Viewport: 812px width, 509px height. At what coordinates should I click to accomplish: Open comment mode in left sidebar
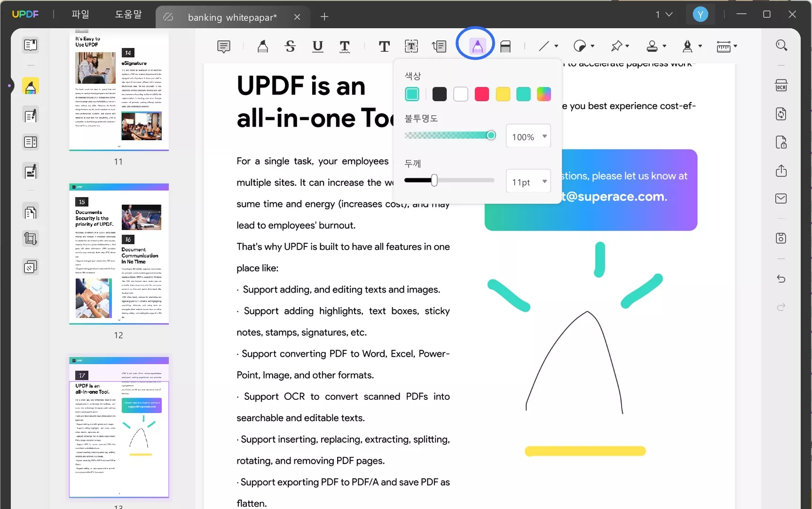pyautogui.click(x=31, y=87)
